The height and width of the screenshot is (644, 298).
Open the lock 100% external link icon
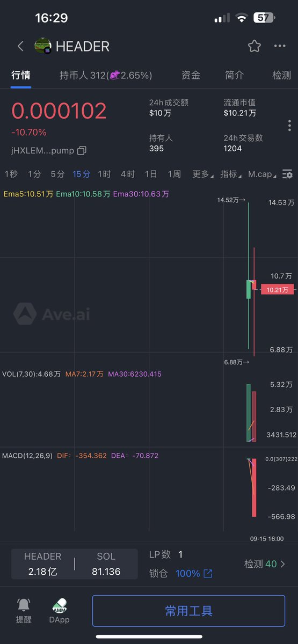tap(208, 574)
